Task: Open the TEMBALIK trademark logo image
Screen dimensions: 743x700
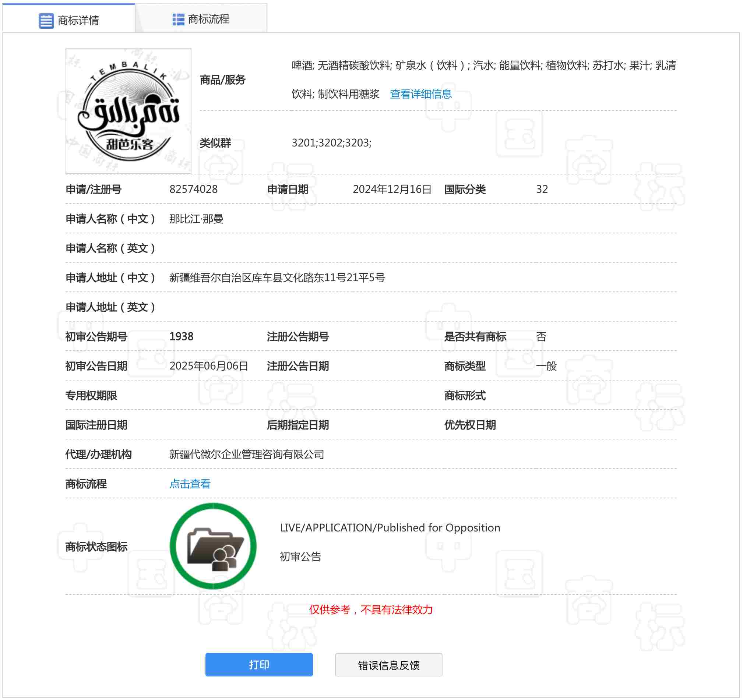Action: coord(128,111)
